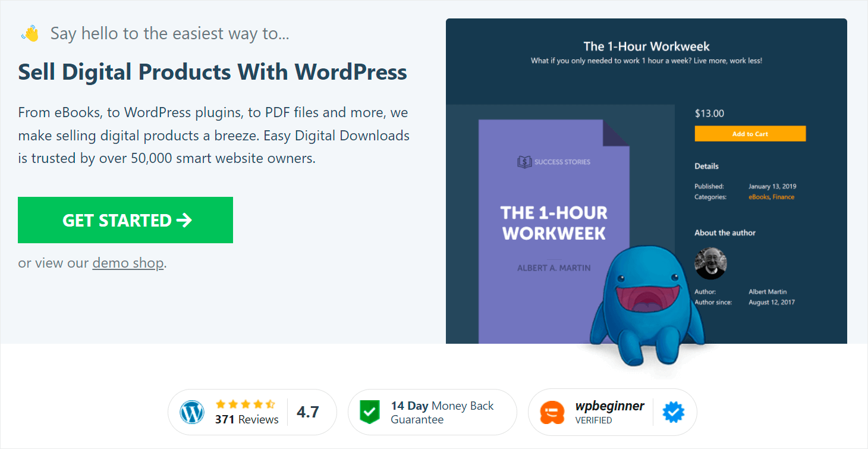Click the eBooks category link

coord(759,197)
